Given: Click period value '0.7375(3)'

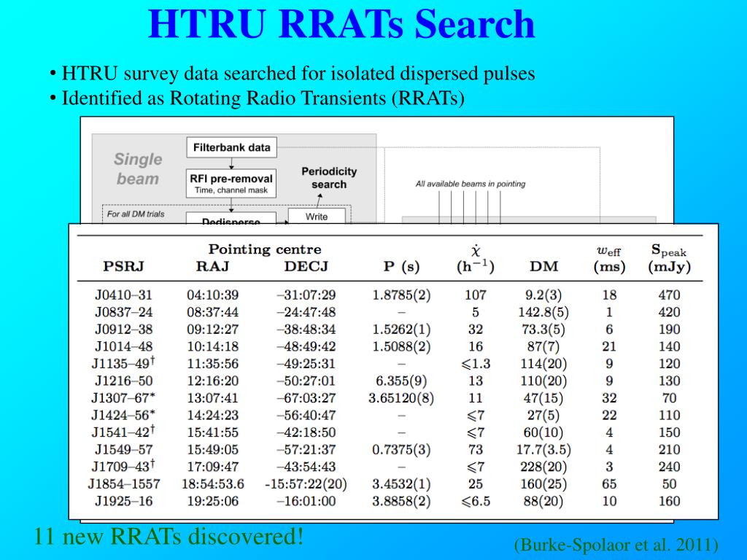Looking at the screenshot, I should [401, 450].
